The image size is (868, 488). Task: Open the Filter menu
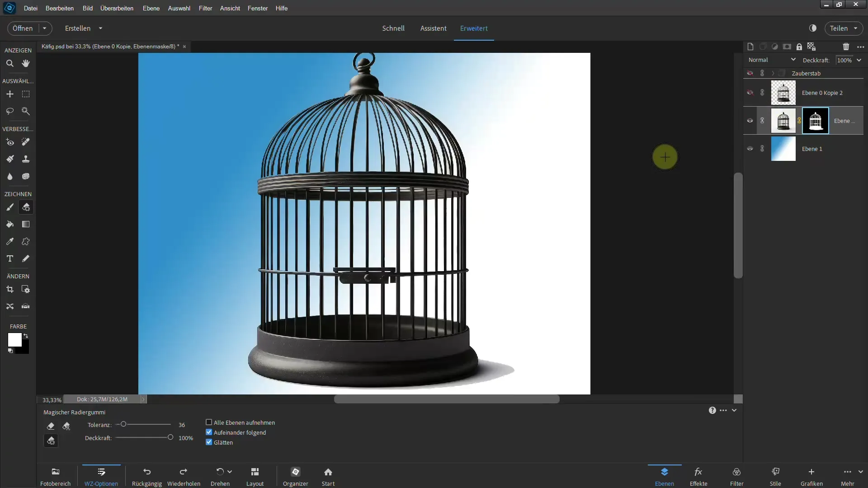(x=205, y=8)
